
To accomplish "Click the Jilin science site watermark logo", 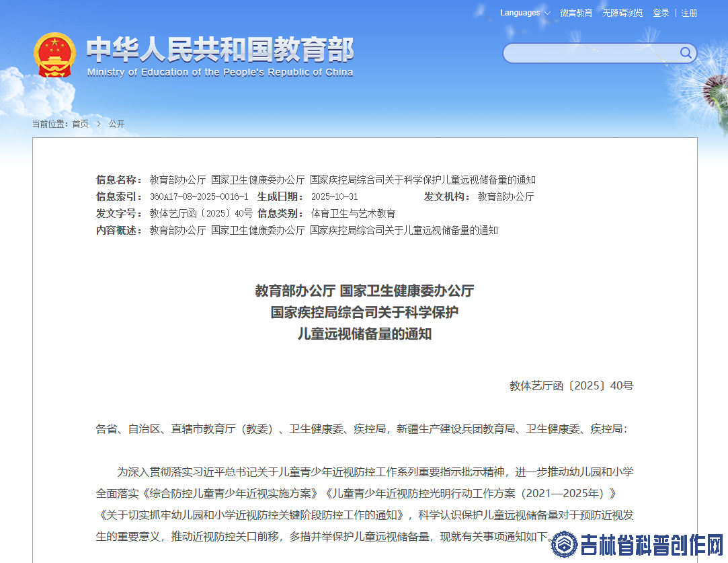I will (x=564, y=544).
